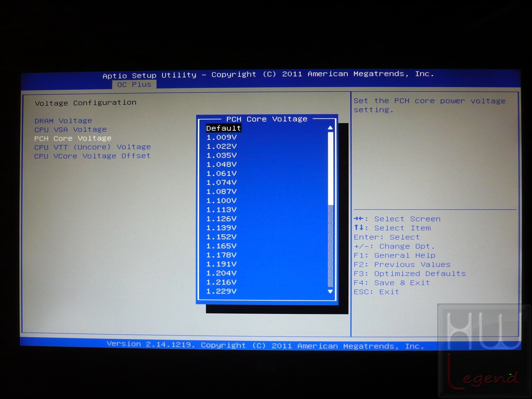Choose 1.191V in the voltage list

221,264
